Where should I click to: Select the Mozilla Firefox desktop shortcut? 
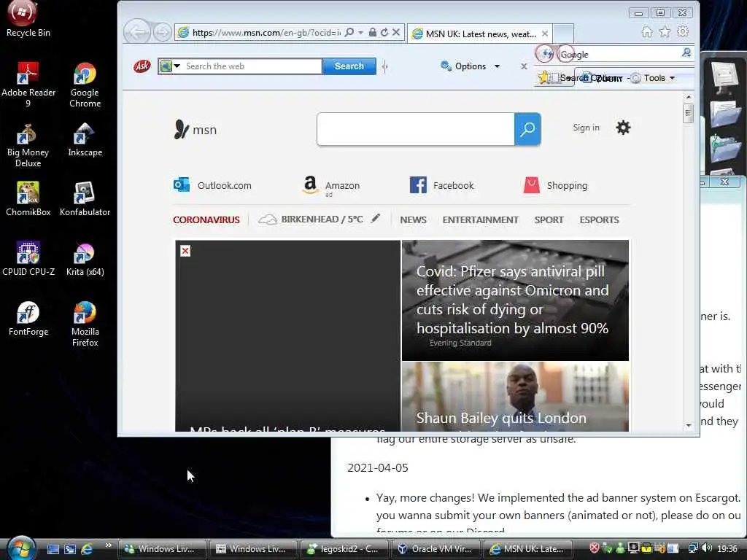(85, 324)
